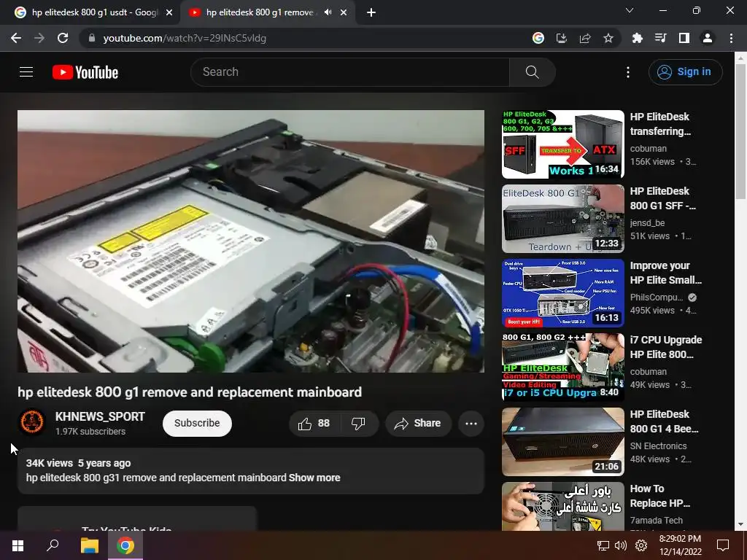Open the 16:13 Improve your HP thumbnail
Image resolution: width=747 pixels, height=560 pixels.
tap(562, 293)
